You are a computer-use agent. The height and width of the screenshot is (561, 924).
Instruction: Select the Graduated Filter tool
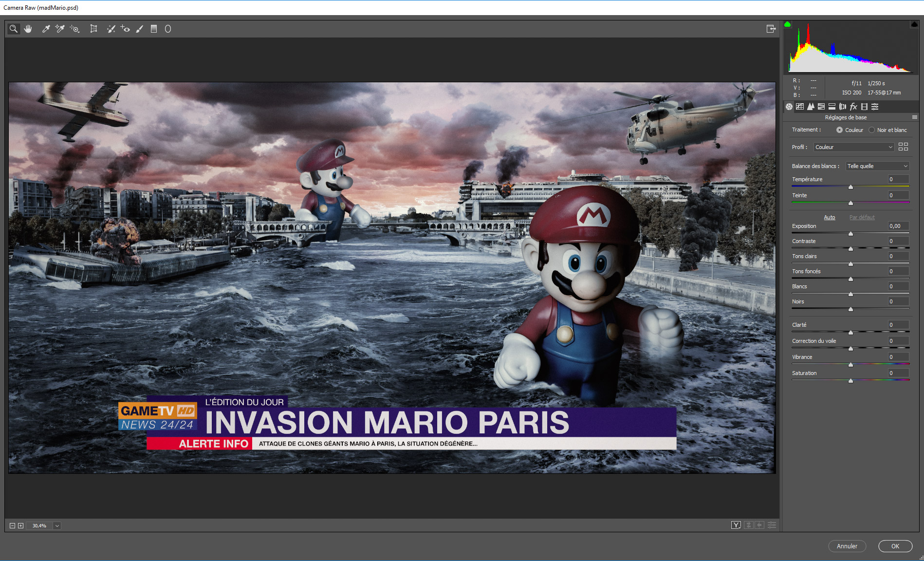pos(154,29)
